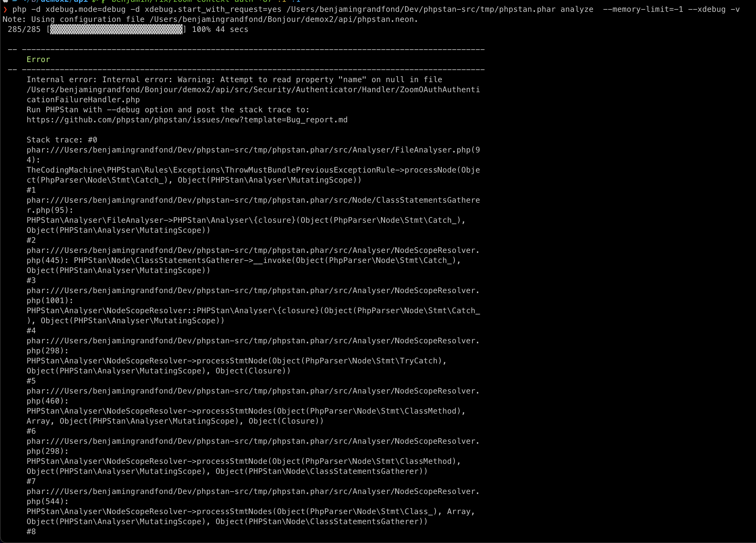
Task: Click stack frame marker #7
Action: coord(31,481)
